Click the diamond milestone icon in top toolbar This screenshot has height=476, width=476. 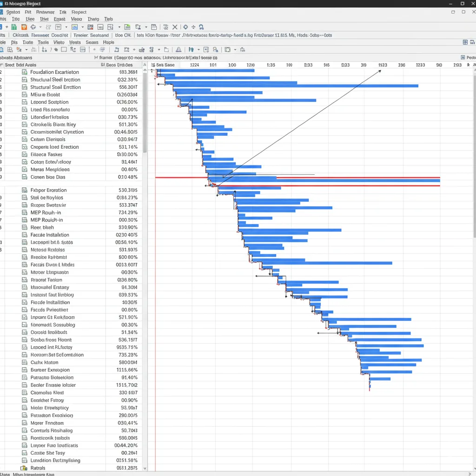click(185, 27)
